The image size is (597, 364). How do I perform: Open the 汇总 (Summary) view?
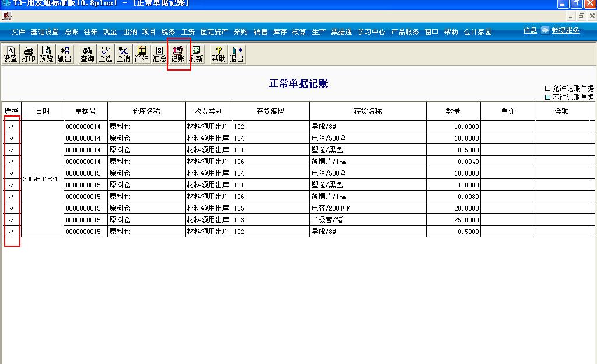[x=158, y=55]
